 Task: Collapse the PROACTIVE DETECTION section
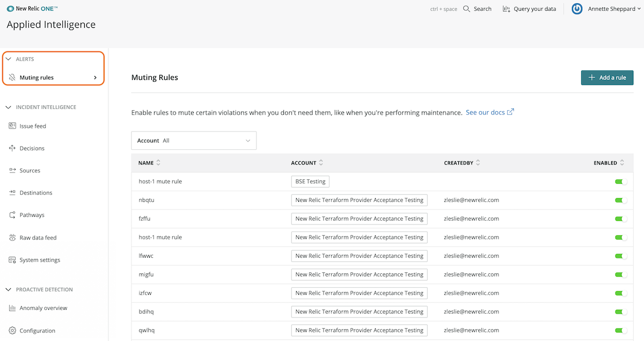coord(9,289)
